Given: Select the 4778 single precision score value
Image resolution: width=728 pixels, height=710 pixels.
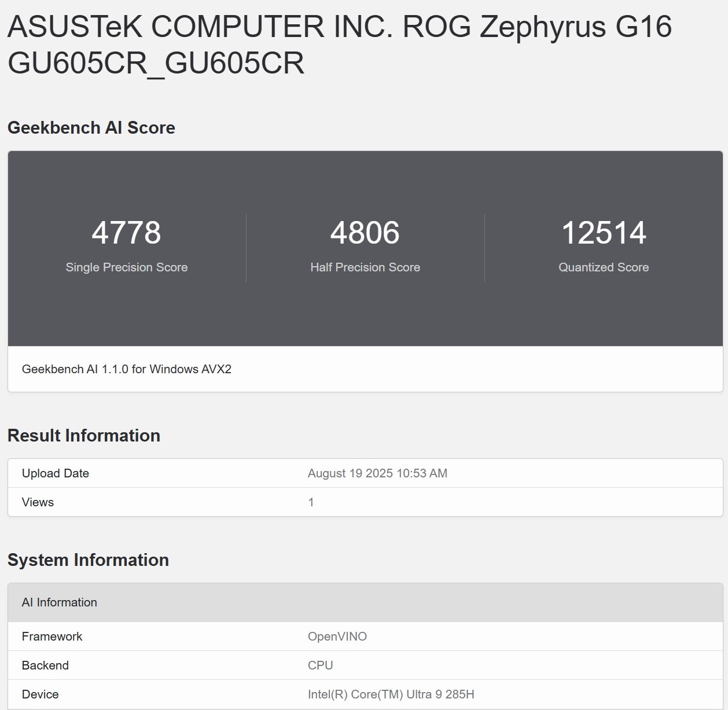Looking at the screenshot, I should click(126, 233).
